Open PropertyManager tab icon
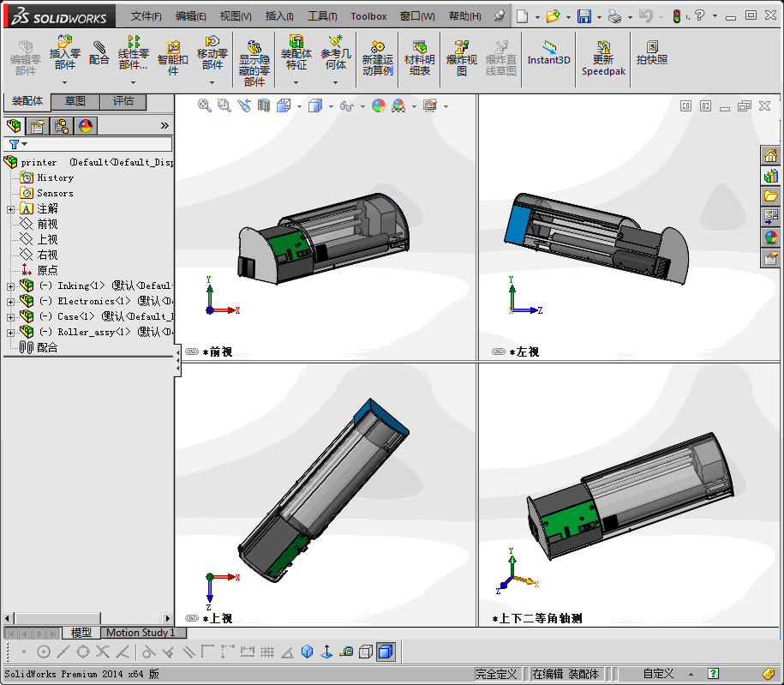This screenshot has height=685, width=784. point(38,125)
